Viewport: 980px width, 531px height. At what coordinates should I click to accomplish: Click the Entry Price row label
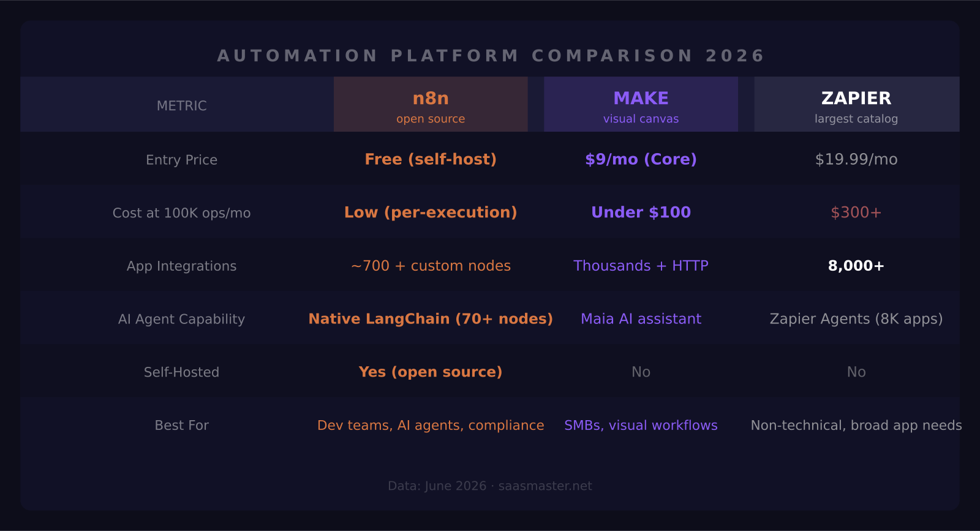(182, 160)
